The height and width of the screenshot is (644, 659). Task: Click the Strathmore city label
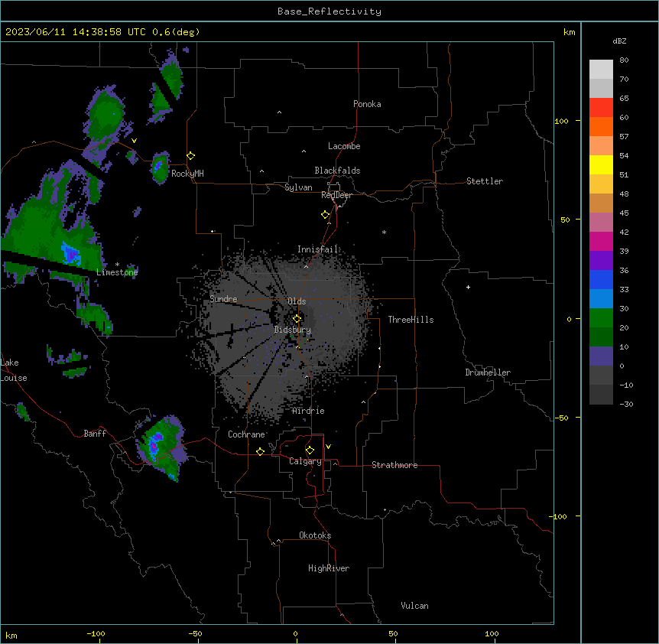coord(394,465)
